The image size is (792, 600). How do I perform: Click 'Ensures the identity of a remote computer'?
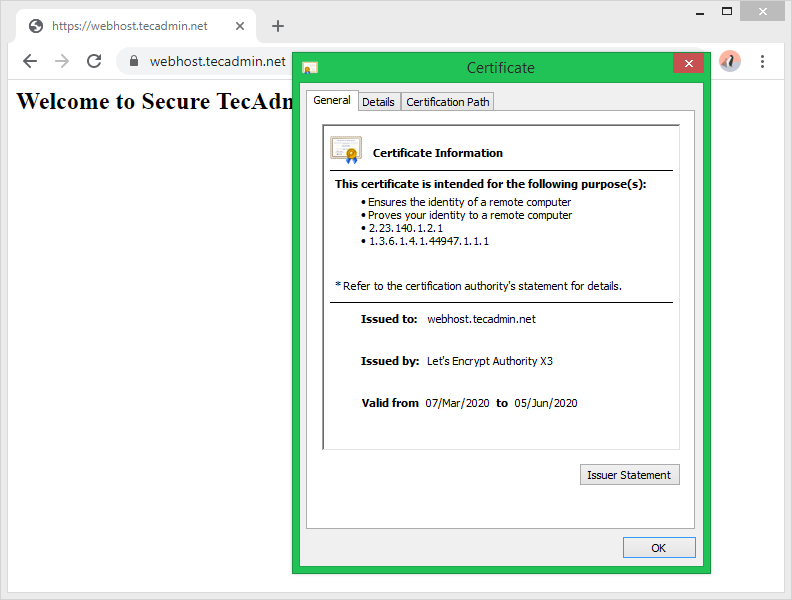469,202
